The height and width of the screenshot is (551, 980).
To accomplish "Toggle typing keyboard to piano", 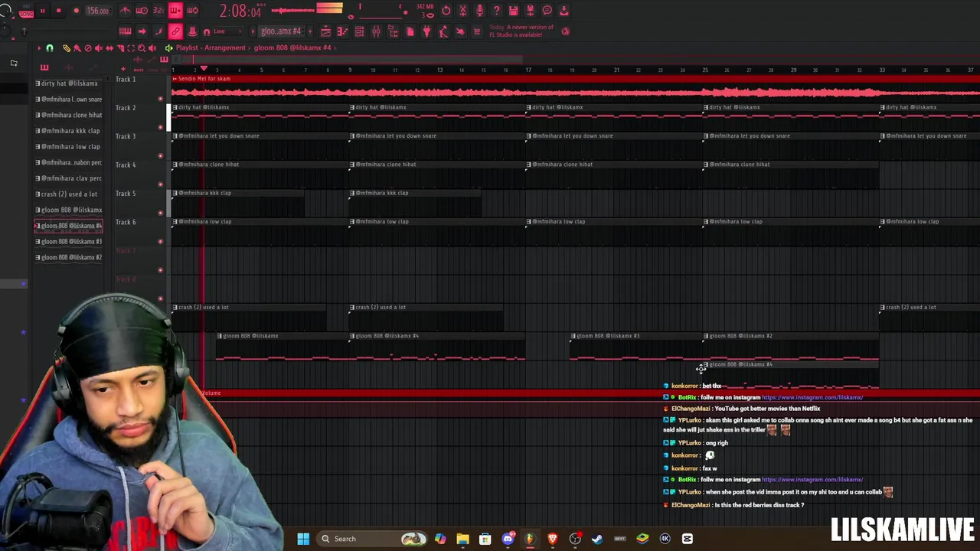I will [125, 31].
